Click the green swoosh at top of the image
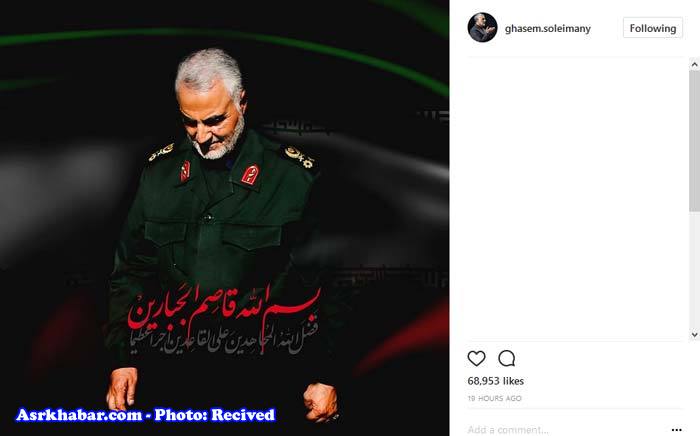Viewport: 700px width, 436px height. coord(223,38)
